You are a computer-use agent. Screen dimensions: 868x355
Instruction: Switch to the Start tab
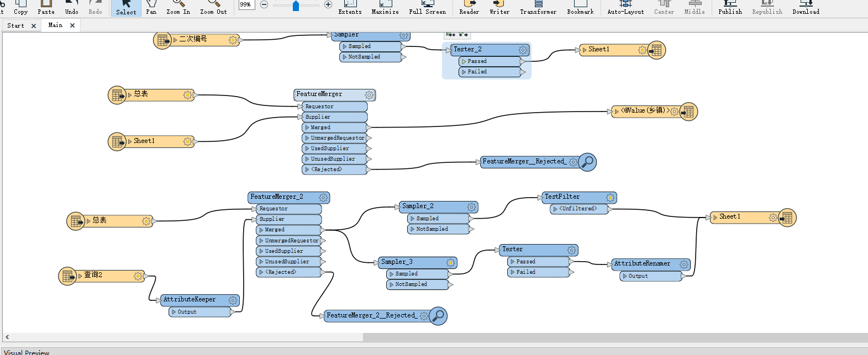coord(15,25)
